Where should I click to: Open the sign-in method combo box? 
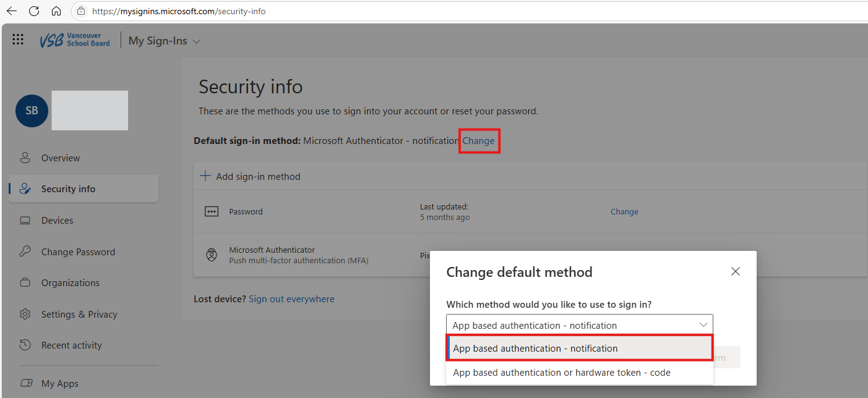coord(579,325)
